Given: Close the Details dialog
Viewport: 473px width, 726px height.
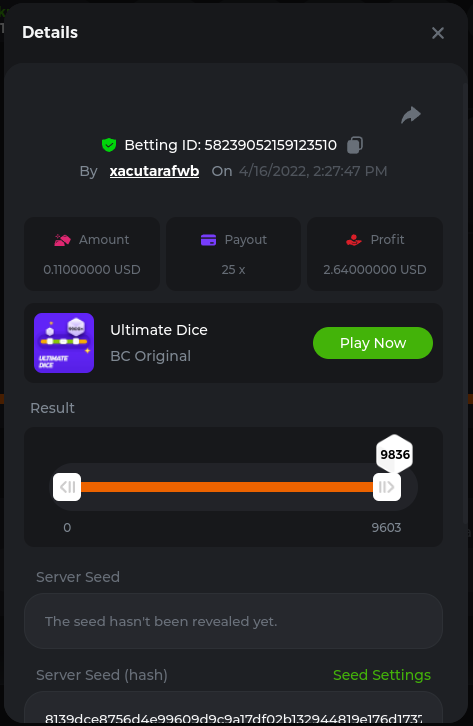Looking at the screenshot, I should pos(438,33).
